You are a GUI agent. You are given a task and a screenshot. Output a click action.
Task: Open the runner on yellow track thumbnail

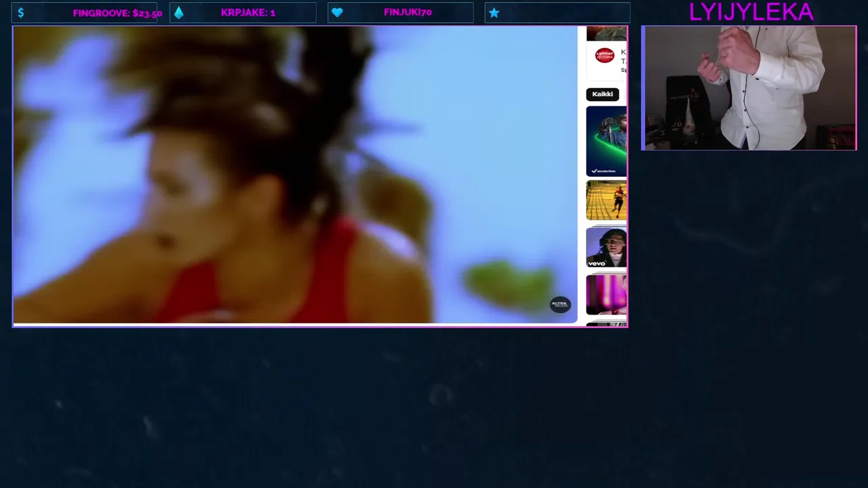coord(606,200)
